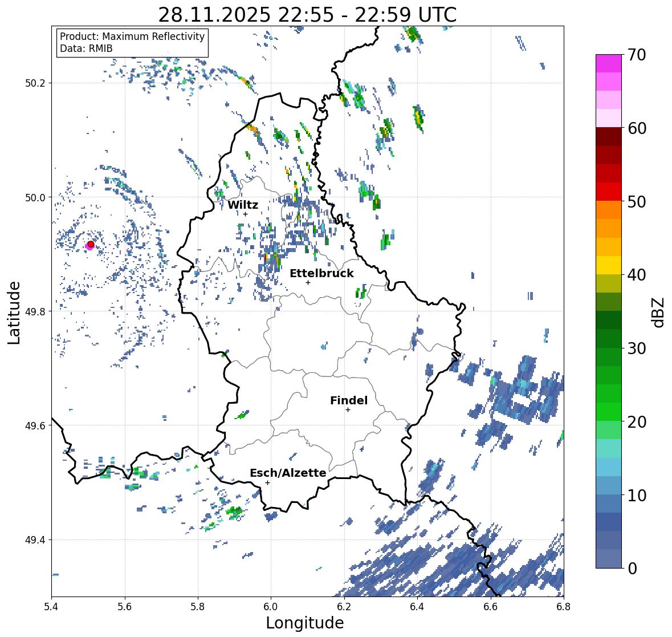This screenshot has height=637, width=672.
Task: Click the dBZ colorbar axis title
Action: 658,312
